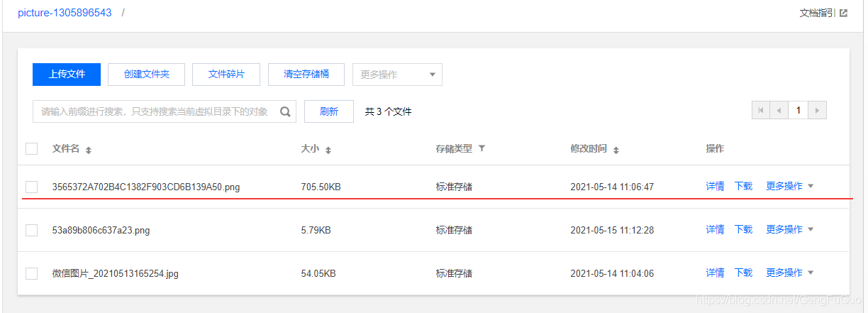Sort files by name arrows
This screenshot has width=868, height=313.
coord(89,150)
